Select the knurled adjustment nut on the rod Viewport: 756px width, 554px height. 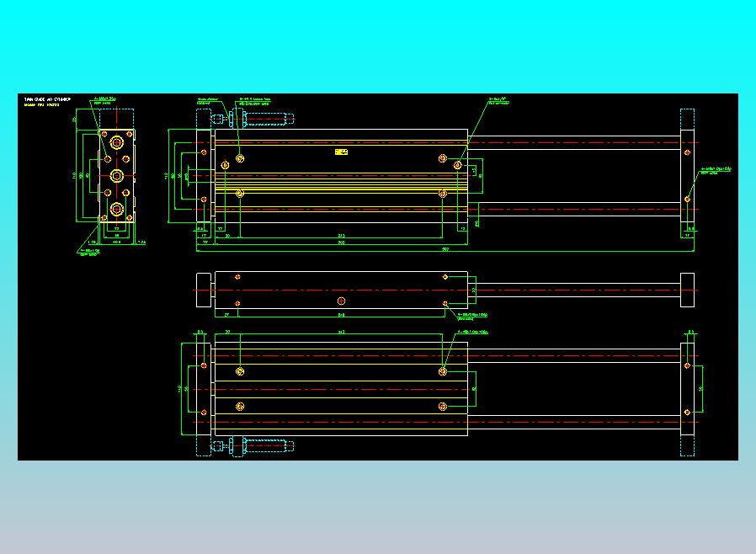(x=231, y=119)
